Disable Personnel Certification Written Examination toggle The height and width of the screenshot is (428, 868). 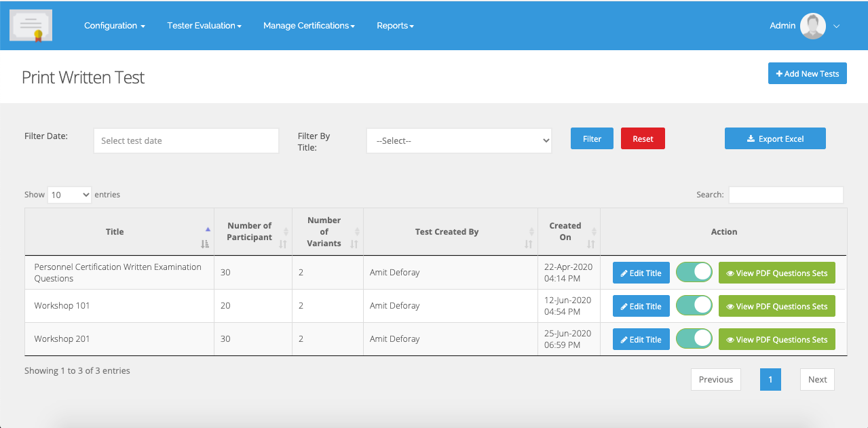(x=694, y=273)
